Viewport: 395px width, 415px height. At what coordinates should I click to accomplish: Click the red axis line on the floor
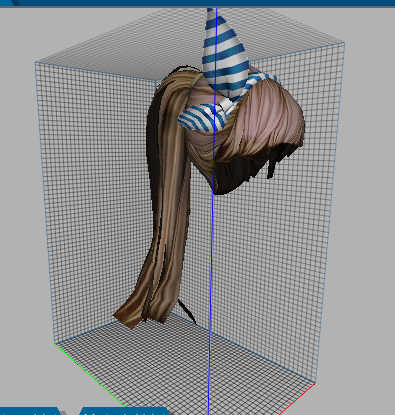pos(297,399)
